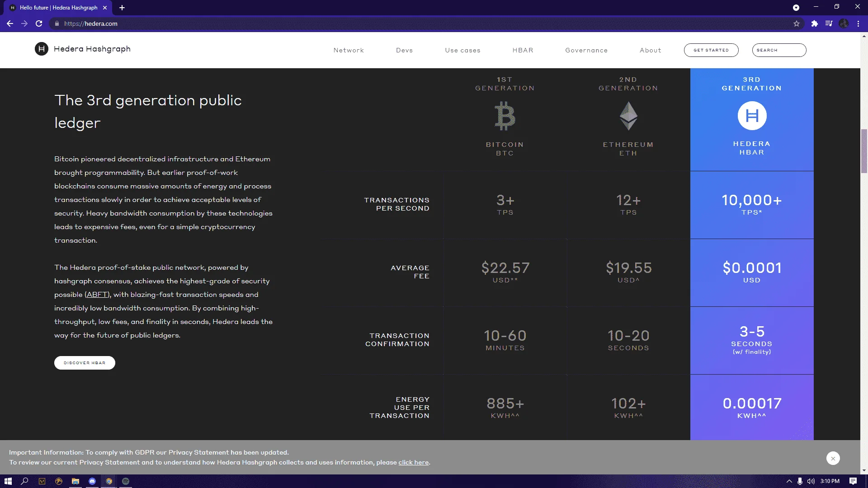
Task: Click the taskbar clock showing 3:10 PM
Action: tap(830, 481)
